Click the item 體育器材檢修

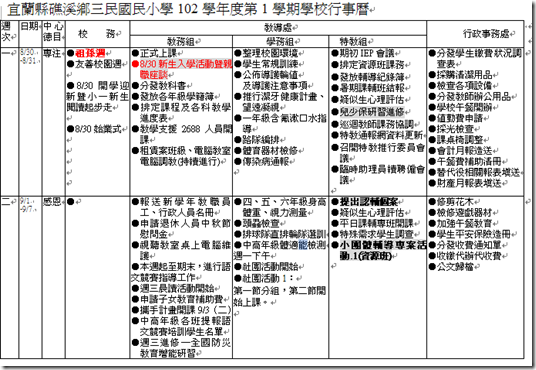(x=270, y=150)
